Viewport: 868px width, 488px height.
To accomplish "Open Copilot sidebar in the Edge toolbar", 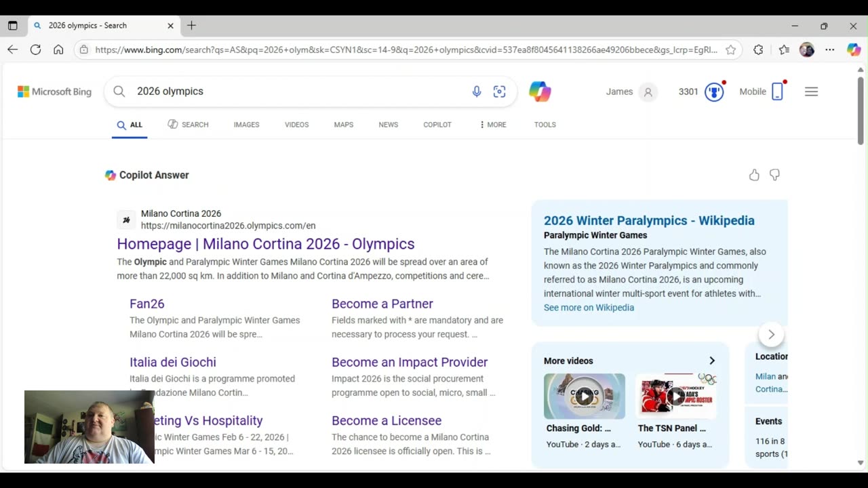I will click(854, 49).
